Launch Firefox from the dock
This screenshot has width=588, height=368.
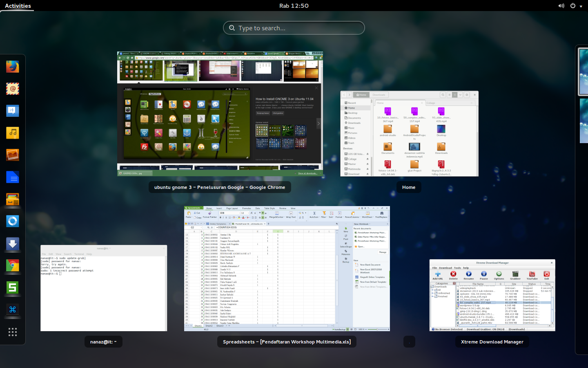pyautogui.click(x=12, y=67)
